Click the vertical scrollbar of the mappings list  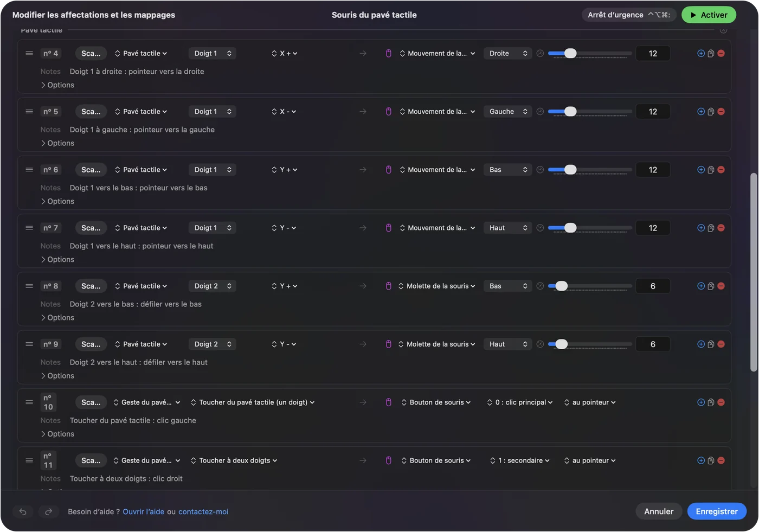pos(754,272)
